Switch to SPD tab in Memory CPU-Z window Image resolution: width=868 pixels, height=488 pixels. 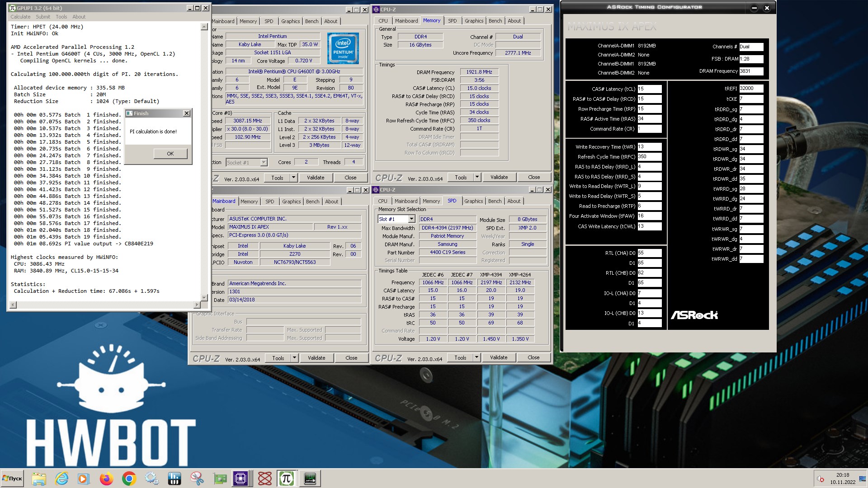453,21
